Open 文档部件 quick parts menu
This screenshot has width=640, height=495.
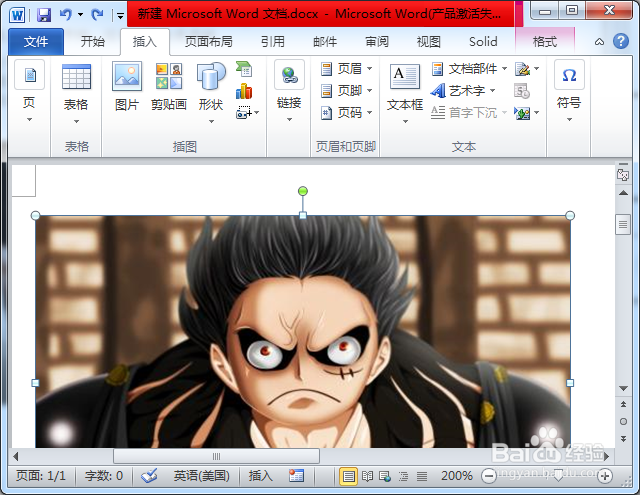[x=469, y=69]
